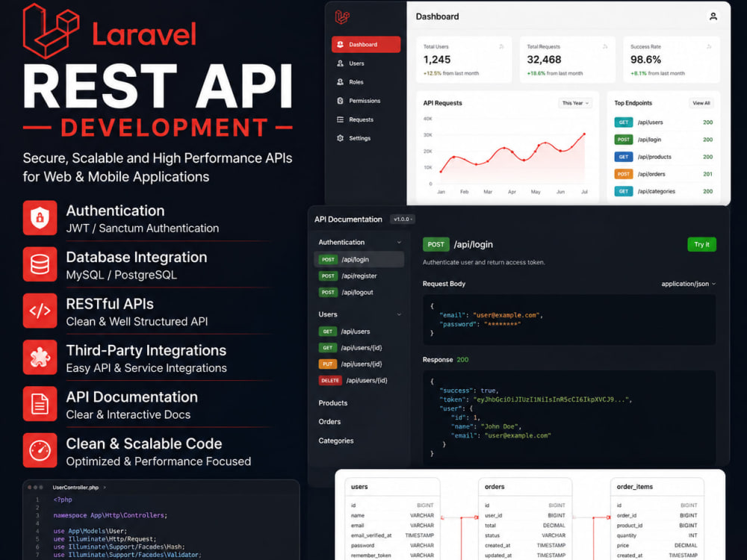Open the user profile icon in Dashboard header
The height and width of the screenshot is (560, 747).
[713, 16]
